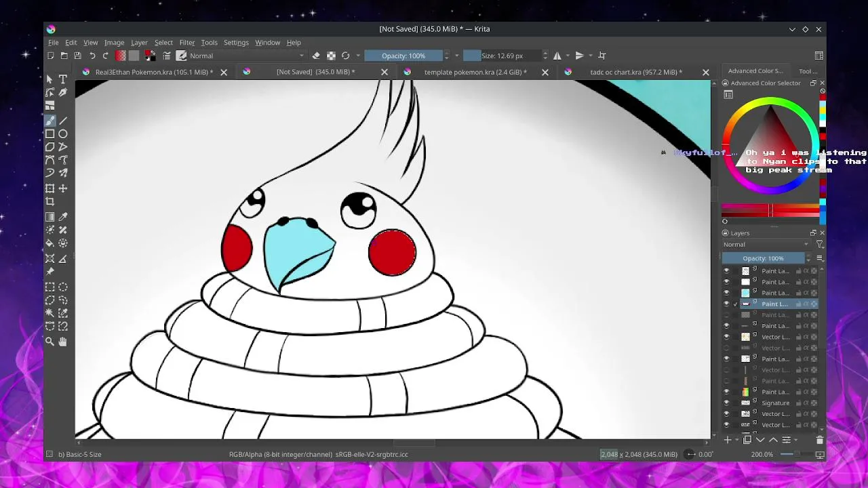This screenshot has height=488, width=868.
Task: Select the Crop tool in toolbox
Action: tap(50, 201)
